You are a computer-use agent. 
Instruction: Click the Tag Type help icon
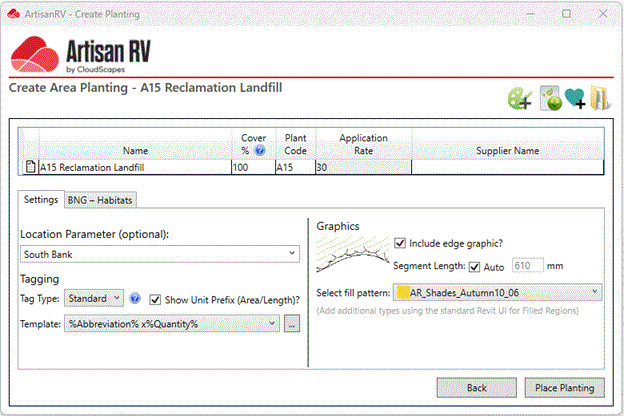pos(135,298)
